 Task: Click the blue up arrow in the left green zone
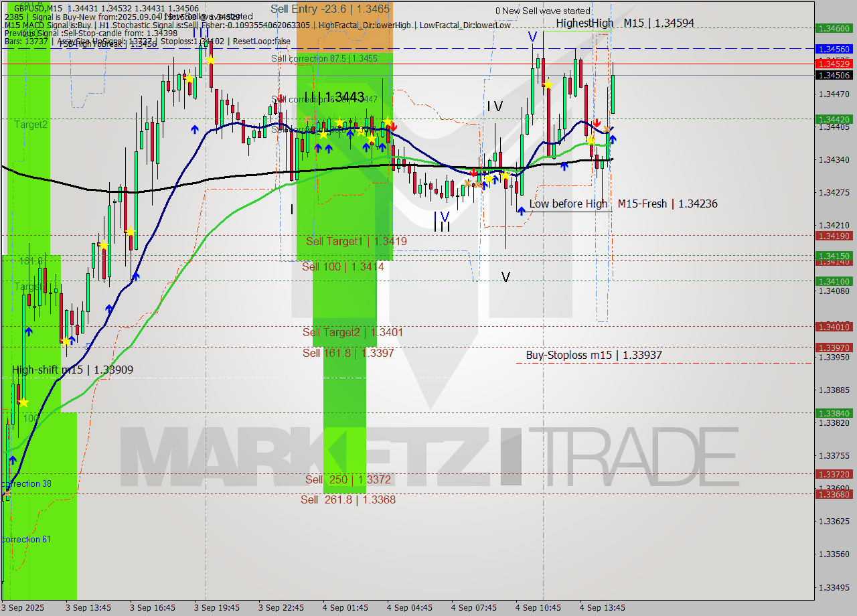(27, 330)
